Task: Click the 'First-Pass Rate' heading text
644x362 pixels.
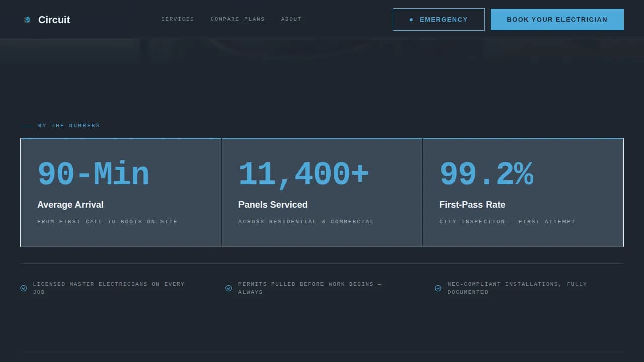Action: (x=472, y=205)
